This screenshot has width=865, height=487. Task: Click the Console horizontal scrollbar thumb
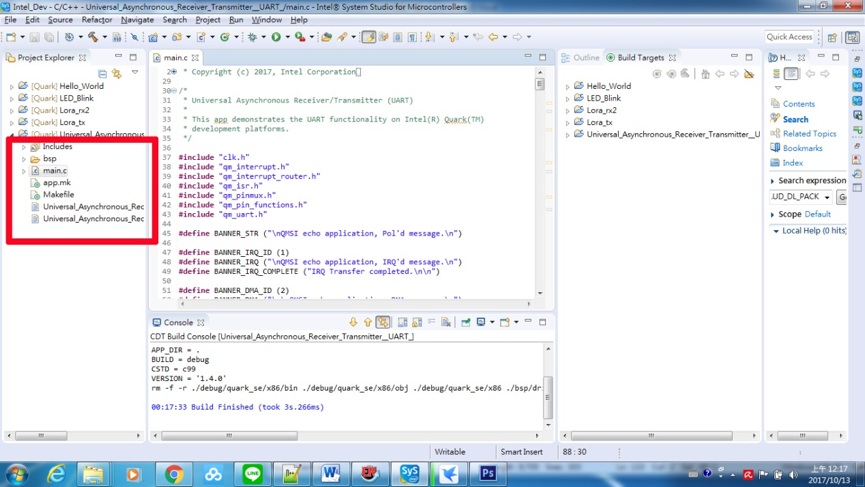pos(229,436)
